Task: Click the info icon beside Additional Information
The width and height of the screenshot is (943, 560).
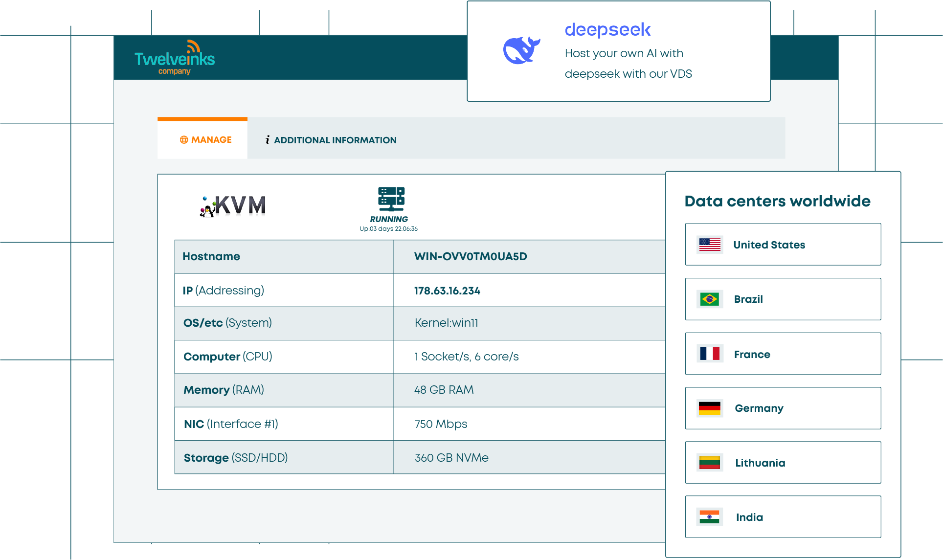Action: point(268,140)
